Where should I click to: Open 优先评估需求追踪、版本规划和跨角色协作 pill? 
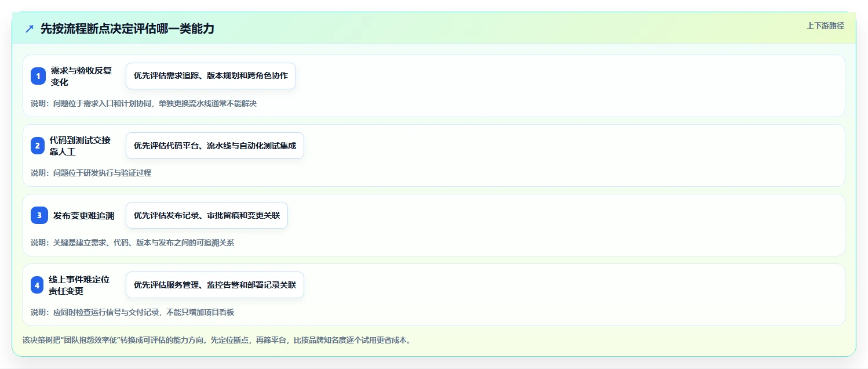pos(211,76)
